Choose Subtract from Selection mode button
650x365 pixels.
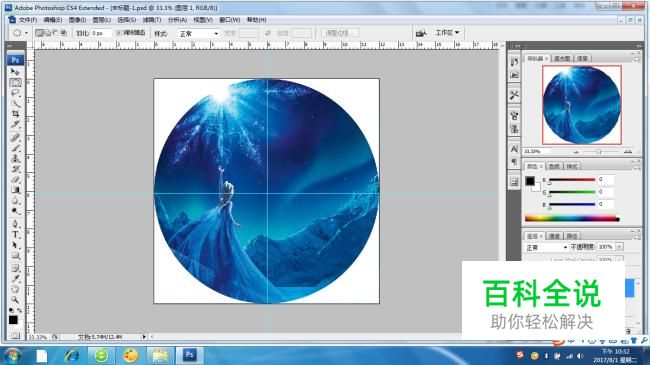pyautogui.click(x=56, y=33)
